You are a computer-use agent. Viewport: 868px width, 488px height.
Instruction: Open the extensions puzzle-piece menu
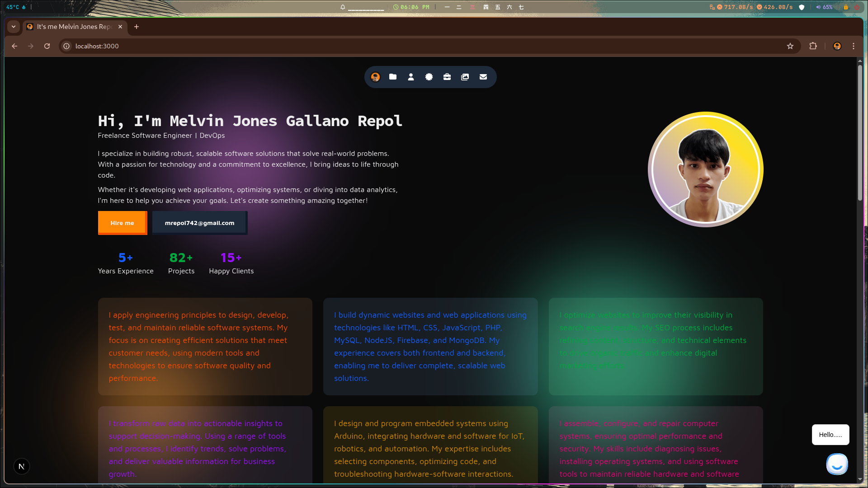[x=813, y=46]
